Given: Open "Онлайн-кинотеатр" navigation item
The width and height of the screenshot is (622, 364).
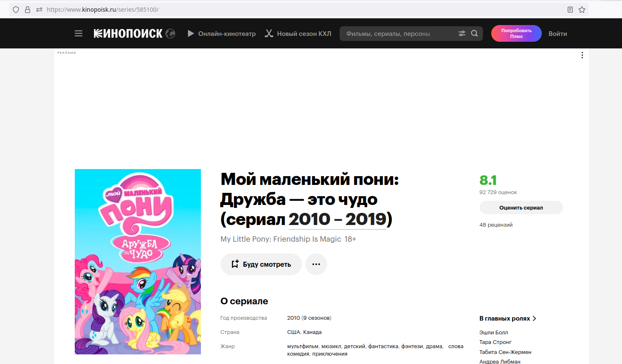Looking at the screenshot, I should pos(222,33).
